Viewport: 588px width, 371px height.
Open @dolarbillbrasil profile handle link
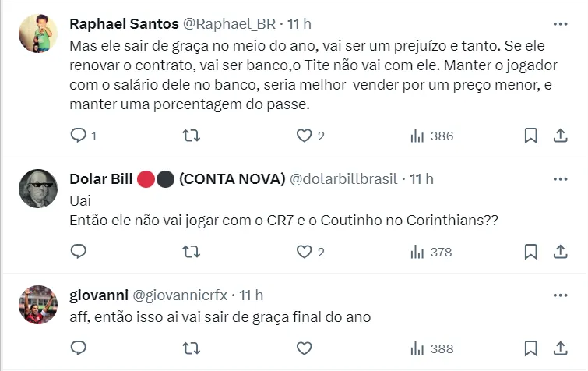click(x=343, y=179)
